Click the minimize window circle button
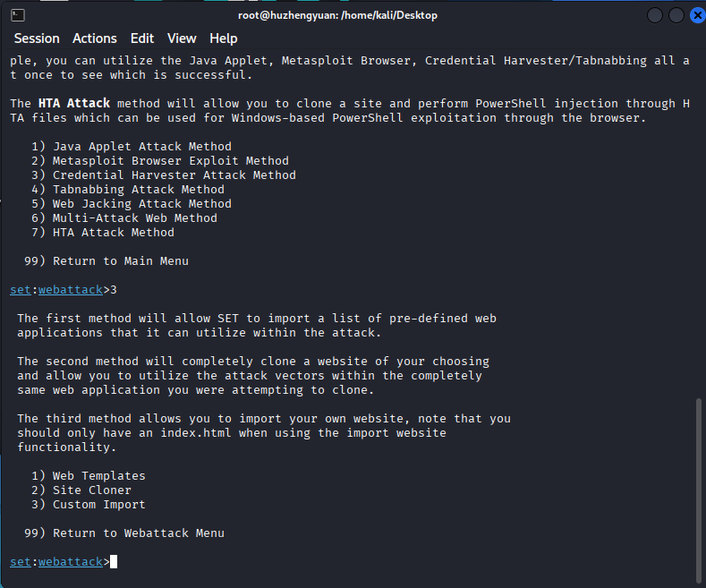The image size is (706, 588). pos(655,15)
